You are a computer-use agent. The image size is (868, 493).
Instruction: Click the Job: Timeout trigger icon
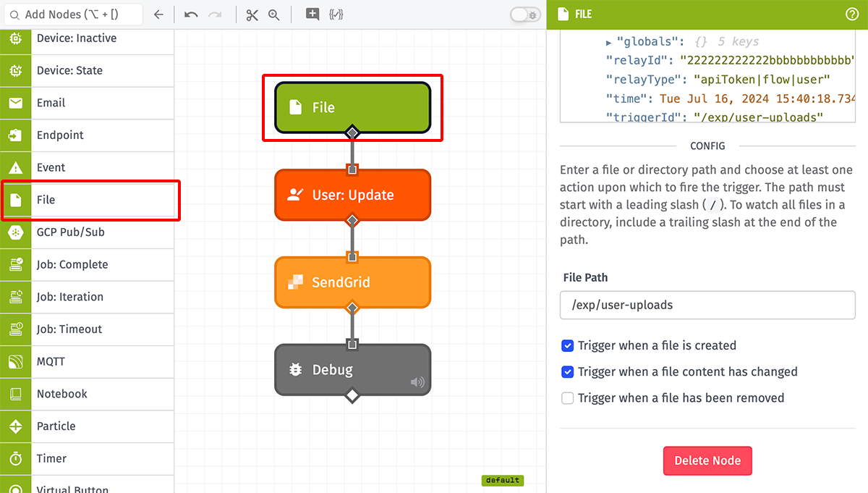tap(15, 329)
